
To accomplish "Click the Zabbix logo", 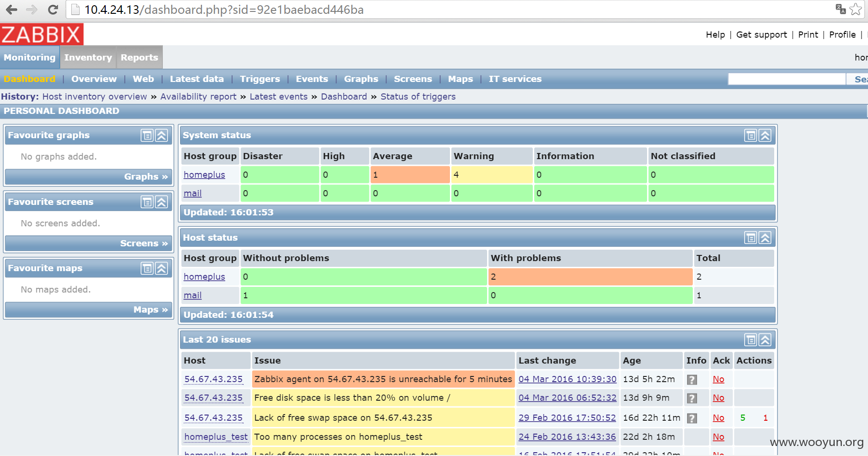I will point(41,35).
